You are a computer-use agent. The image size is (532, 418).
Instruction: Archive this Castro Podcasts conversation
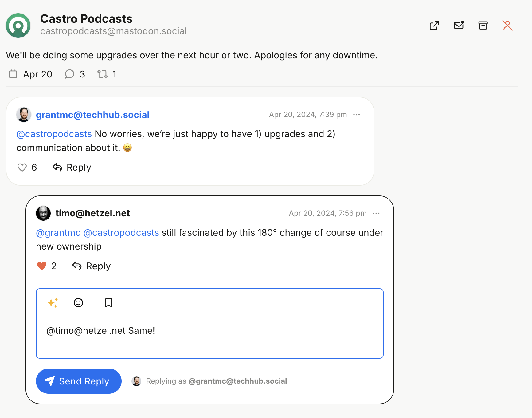[483, 26]
